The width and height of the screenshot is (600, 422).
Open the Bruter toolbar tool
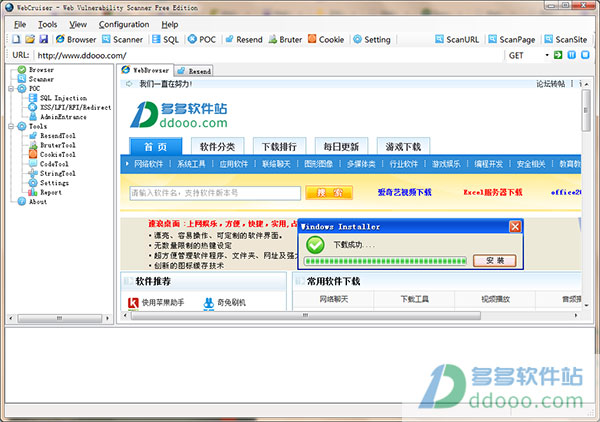point(285,39)
